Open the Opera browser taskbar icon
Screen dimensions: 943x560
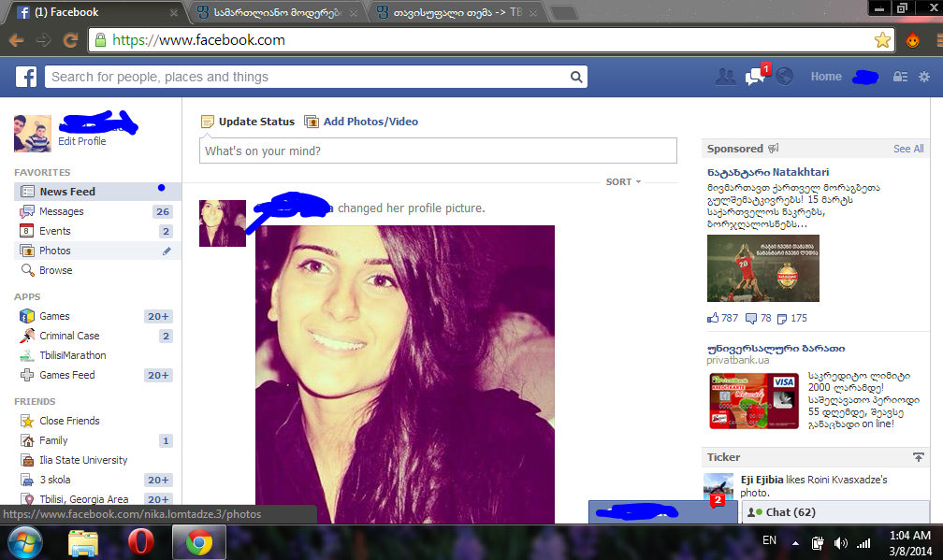[140, 542]
